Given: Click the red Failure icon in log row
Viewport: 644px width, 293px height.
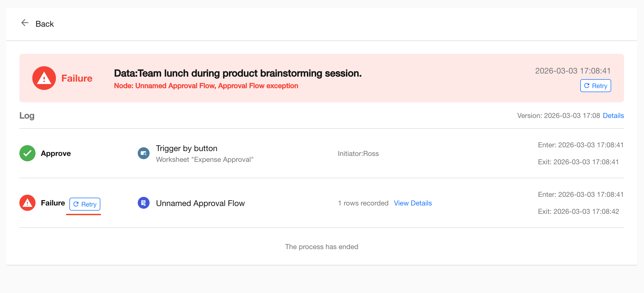Looking at the screenshot, I should tap(27, 203).
